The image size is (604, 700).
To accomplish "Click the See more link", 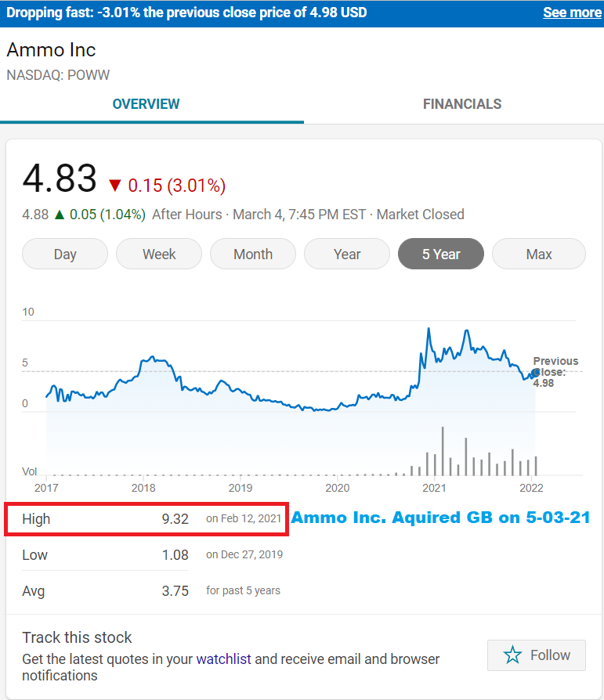I will coord(573,13).
